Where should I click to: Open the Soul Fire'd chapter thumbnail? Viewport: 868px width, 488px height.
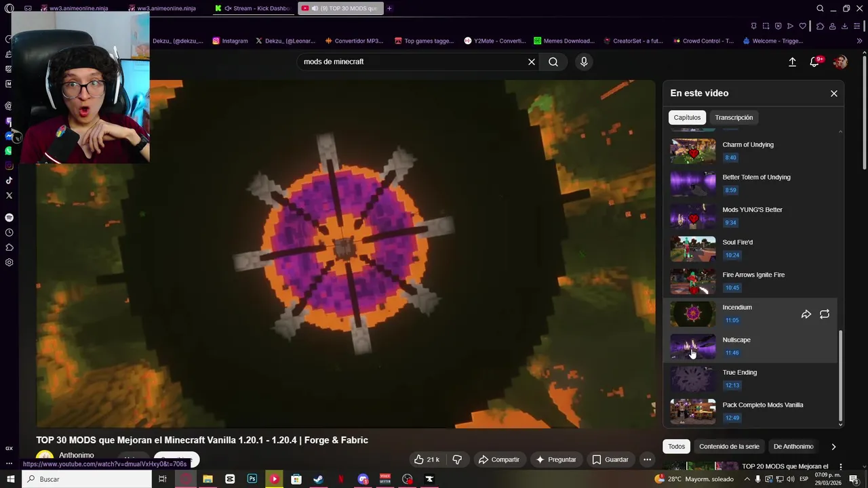click(693, 249)
